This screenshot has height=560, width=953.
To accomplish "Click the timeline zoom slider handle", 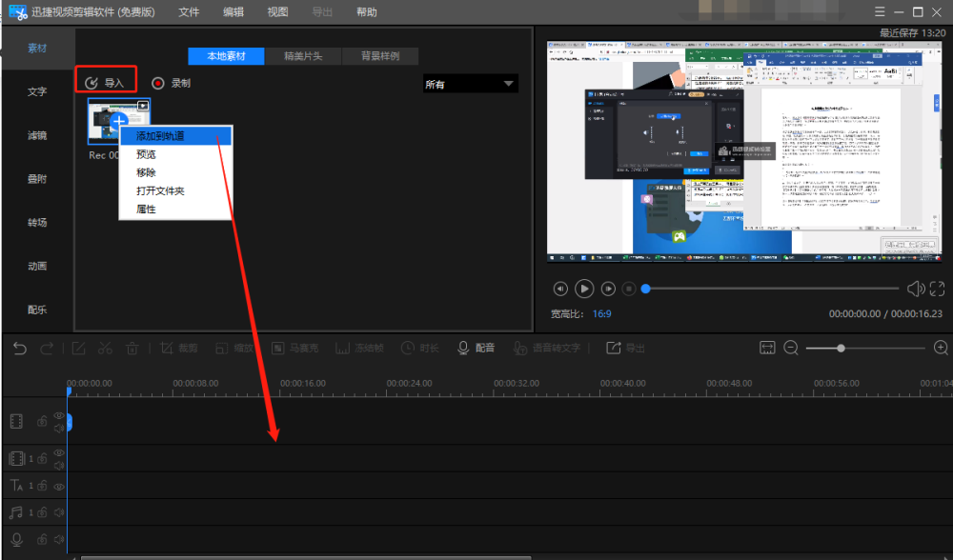I will tap(841, 348).
